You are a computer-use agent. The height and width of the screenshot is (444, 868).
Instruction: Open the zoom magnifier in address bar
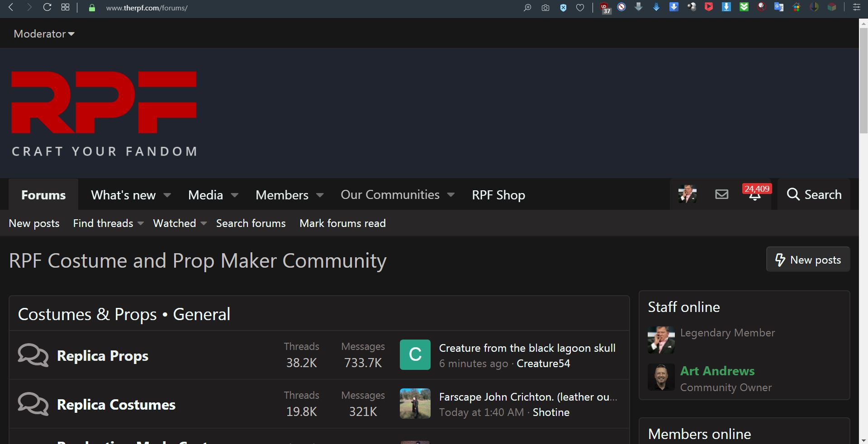tap(527, 8)
